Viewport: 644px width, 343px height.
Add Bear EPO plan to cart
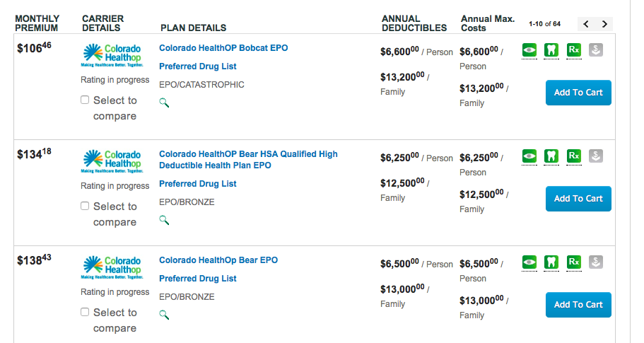click(x=578, y=305)
